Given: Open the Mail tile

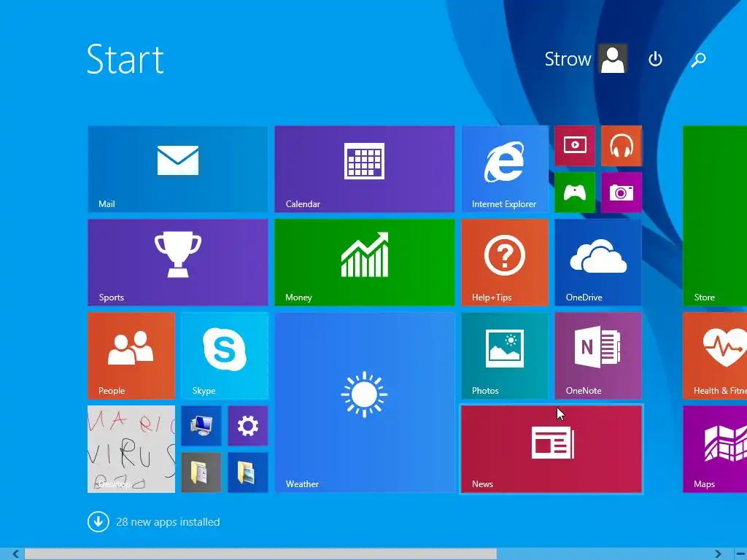Looking at the screenshot, I should pyautogui.click(x=178, y=169).
